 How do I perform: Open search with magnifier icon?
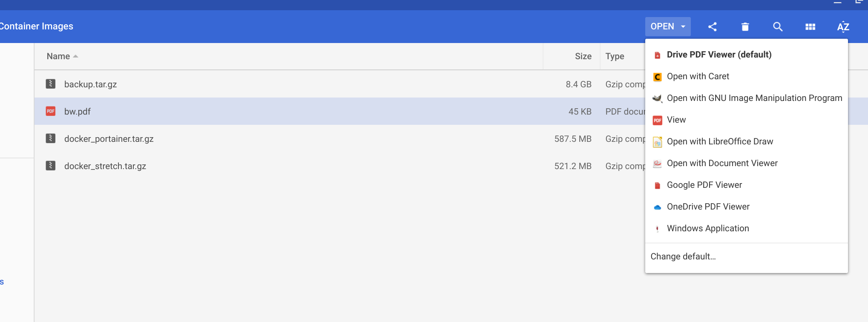click(x=778, y=26)
